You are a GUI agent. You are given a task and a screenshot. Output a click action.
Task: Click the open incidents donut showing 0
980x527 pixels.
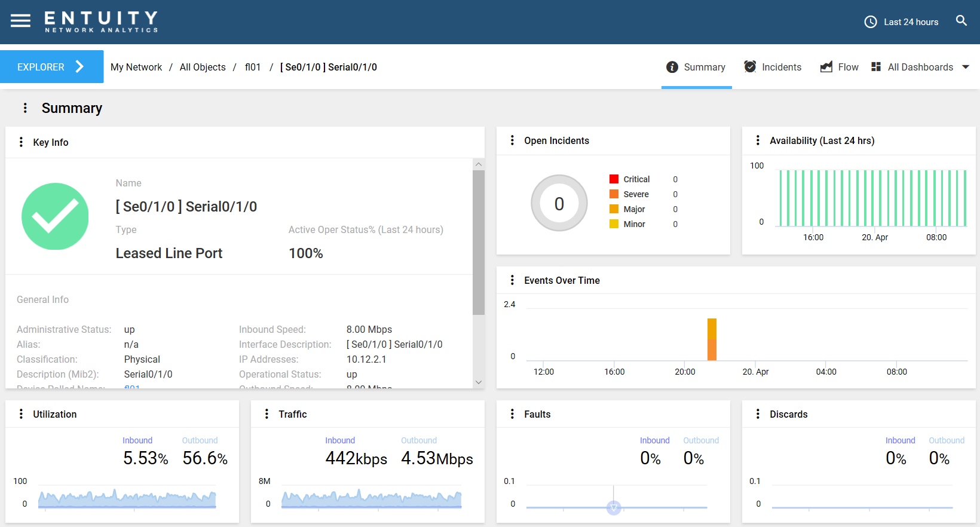click(559, 203)
